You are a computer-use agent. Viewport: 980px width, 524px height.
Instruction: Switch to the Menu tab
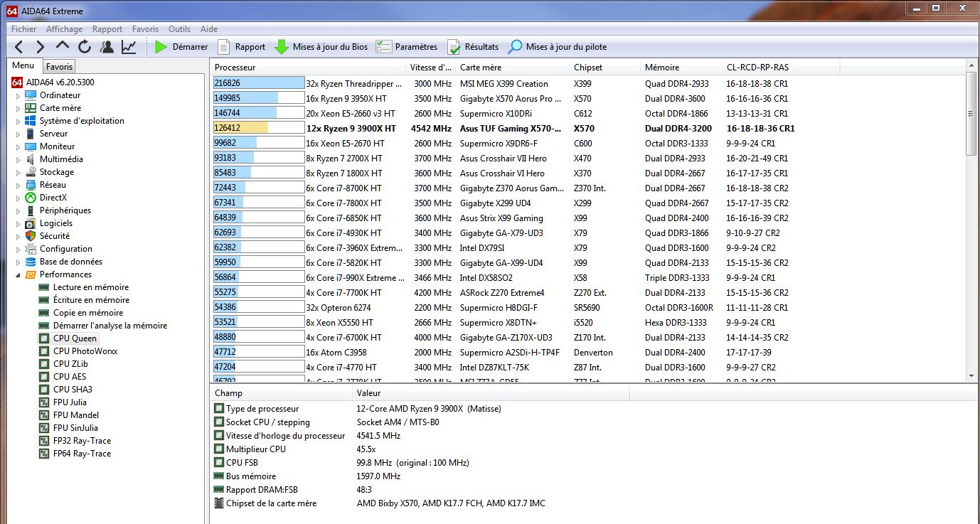click(23, 65)
